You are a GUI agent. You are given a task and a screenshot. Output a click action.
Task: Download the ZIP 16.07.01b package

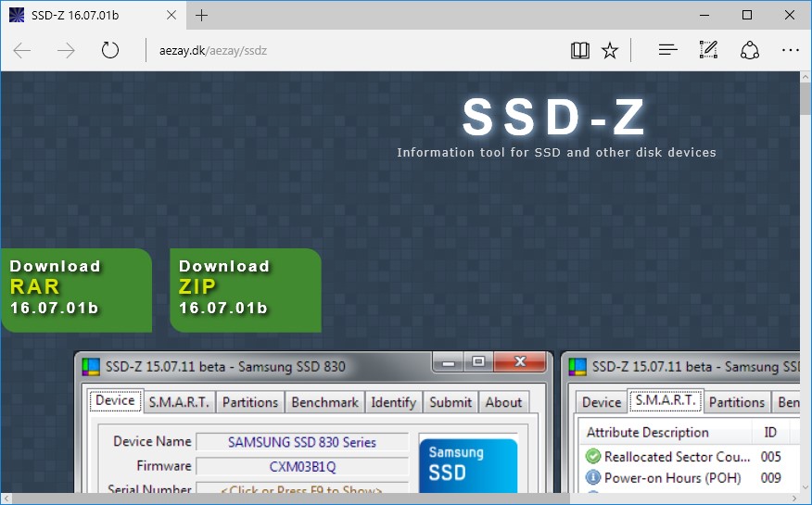click(x=245, y=290)
